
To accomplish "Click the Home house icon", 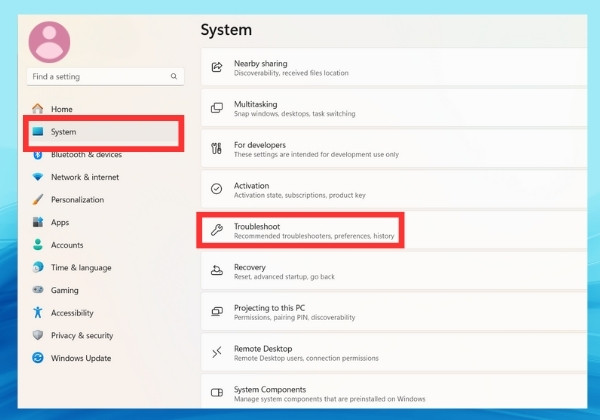I will (x=38, y=109).
